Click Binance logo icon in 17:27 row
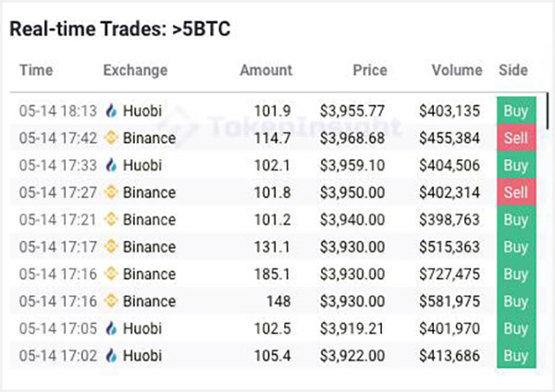Image resolution: width=555 pixels, height=392 pixels. point(111,192)
